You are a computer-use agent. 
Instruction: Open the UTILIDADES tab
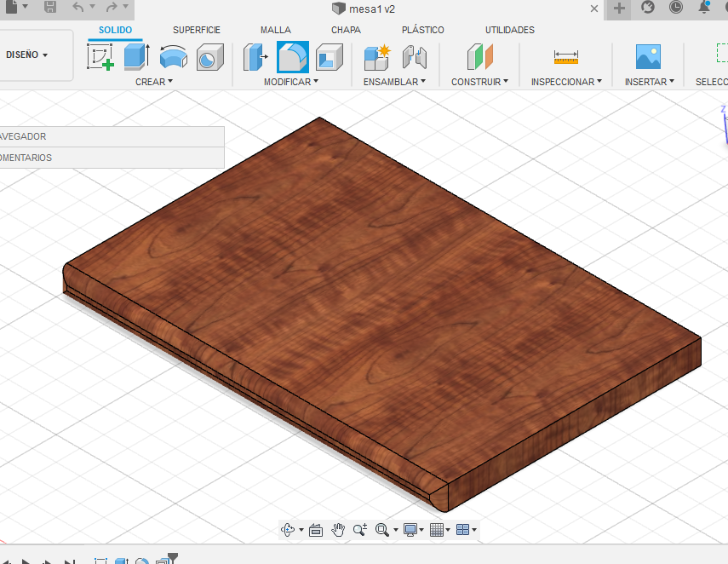(510, 30)
